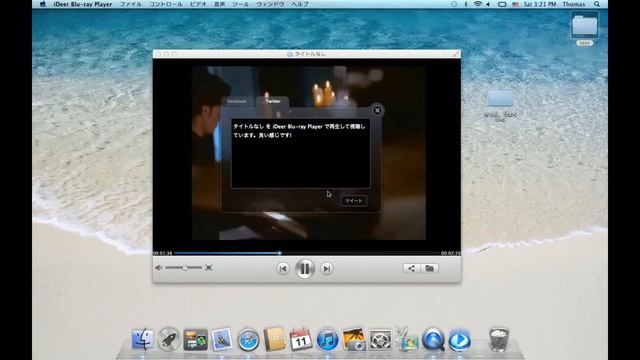
Task: Open QuickTime Player from the Dock
Action: tap(433, 339)
